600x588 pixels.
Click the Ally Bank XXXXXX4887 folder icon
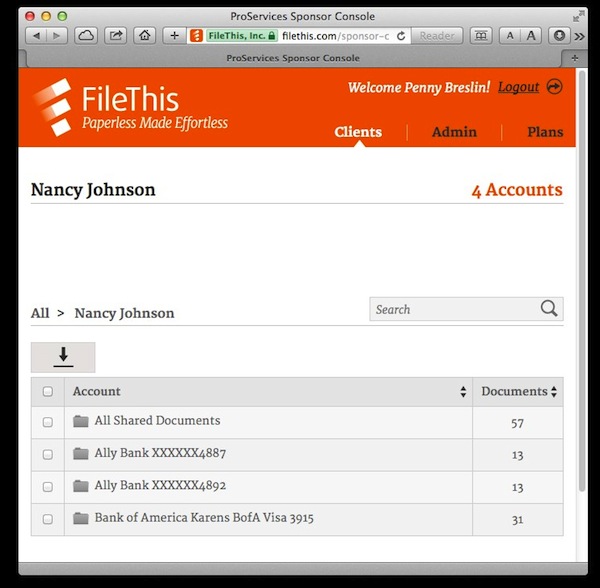[81, 453]
